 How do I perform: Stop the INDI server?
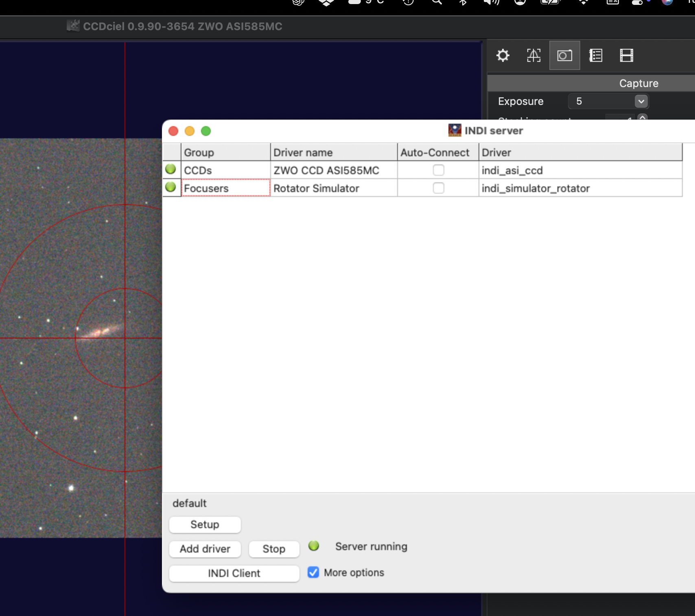click(x=274, y=549)
